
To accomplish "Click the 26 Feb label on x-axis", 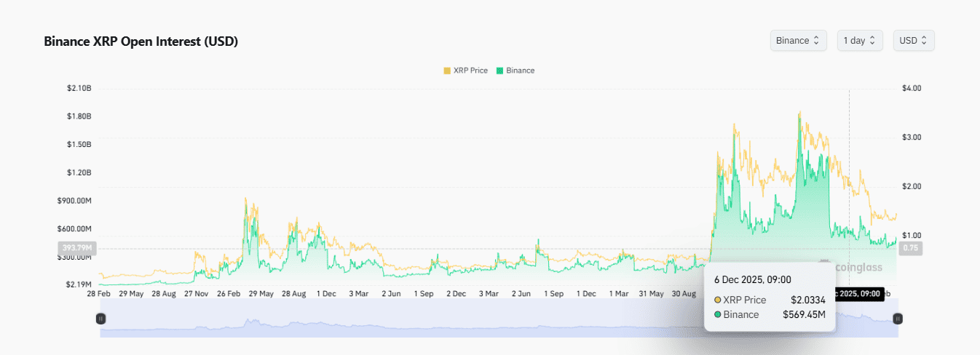I will (227, 294).
